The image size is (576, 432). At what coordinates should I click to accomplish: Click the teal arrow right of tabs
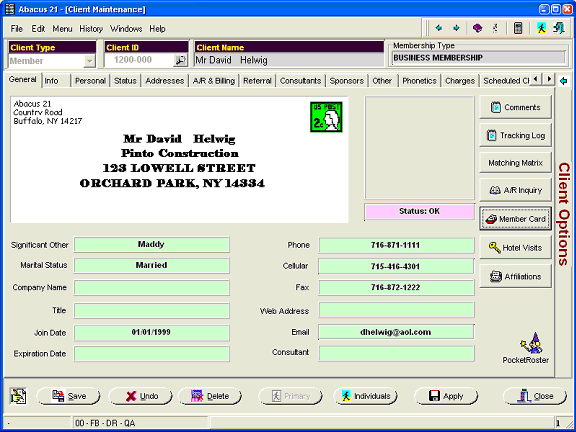[563, 81]
